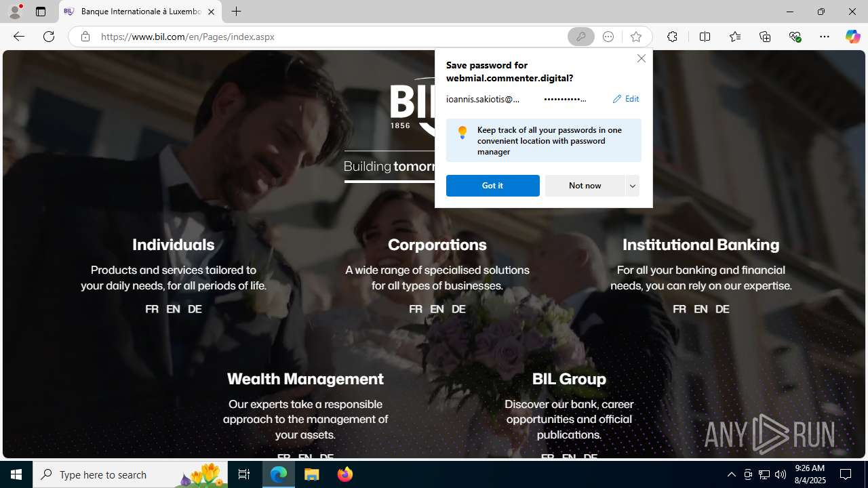The height and width of the screenshot is (488, 868).
Task: Select FR under Individuals
Action: pyautogui.click(x=152, y=309)
